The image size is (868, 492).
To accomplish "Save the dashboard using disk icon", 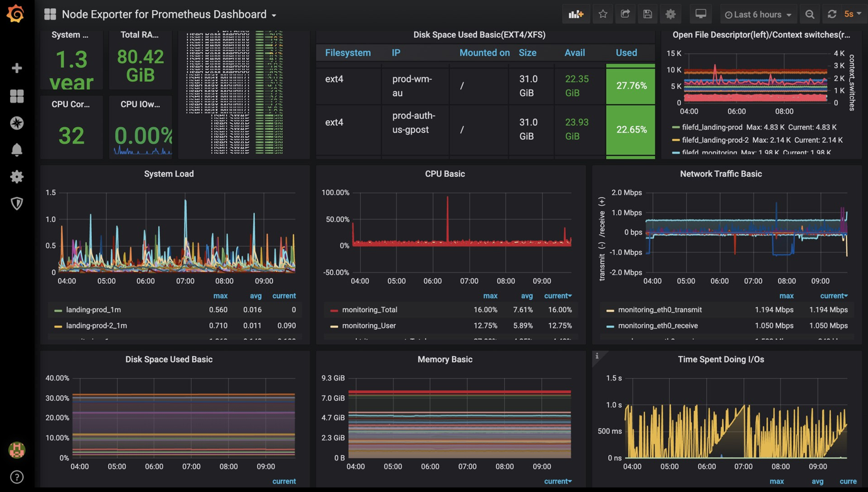I will point(648,14).
